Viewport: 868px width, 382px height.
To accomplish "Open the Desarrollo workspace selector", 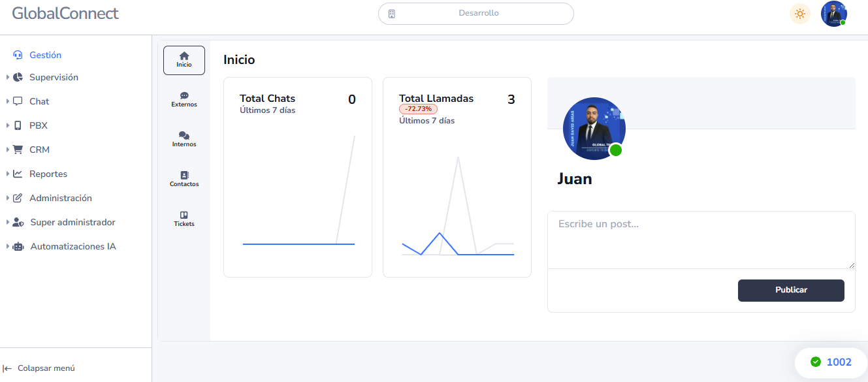I will pos(475,14).
